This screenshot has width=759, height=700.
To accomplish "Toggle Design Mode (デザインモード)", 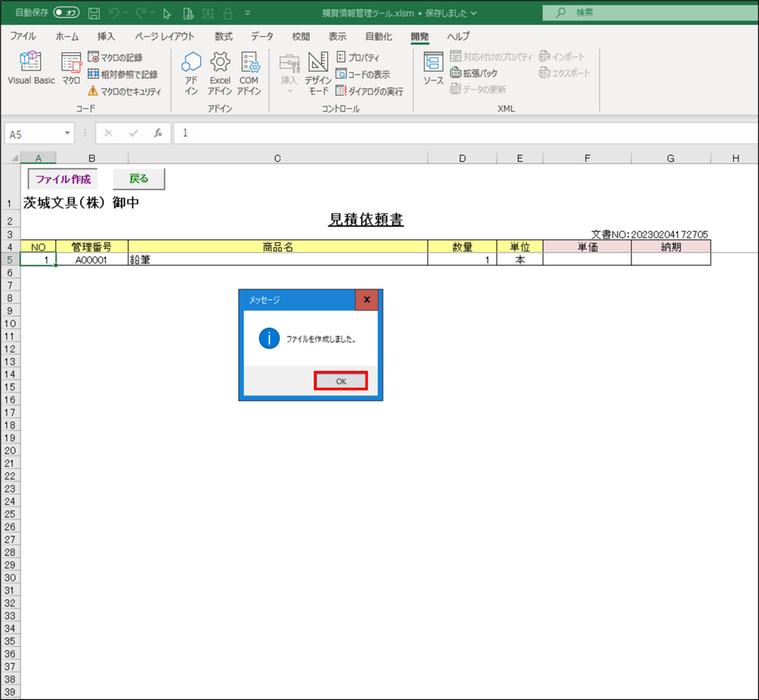I will coord(318,73).
